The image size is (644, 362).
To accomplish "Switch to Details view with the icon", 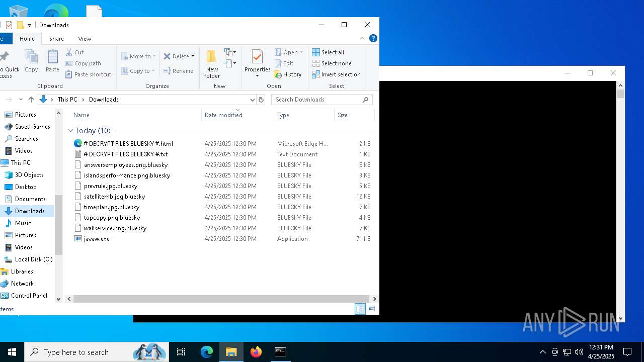I will tap(360, 309).
